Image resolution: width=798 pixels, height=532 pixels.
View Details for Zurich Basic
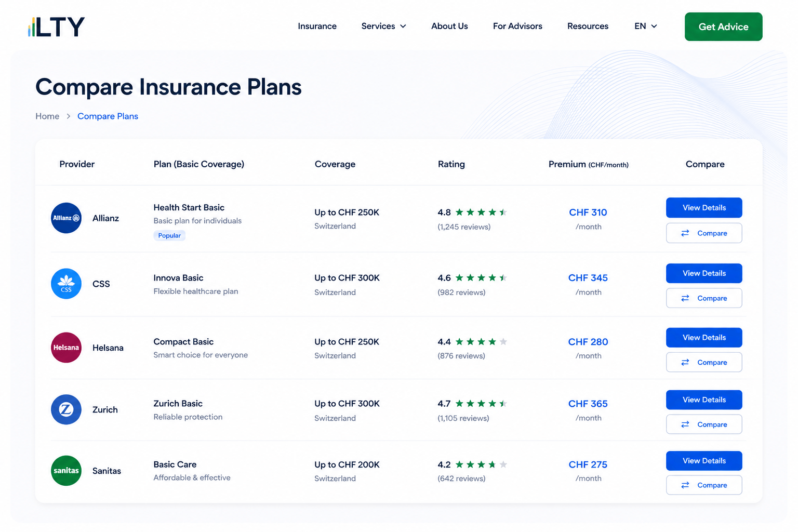pos(704,400)
